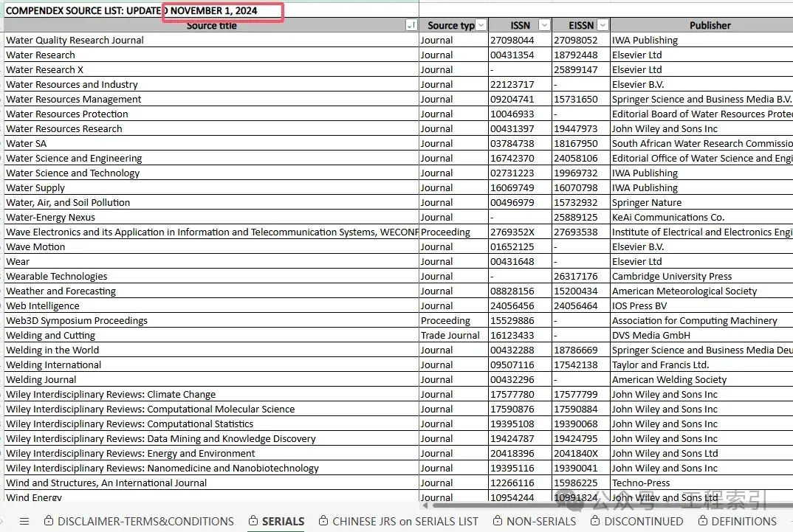Click Wiley Reviews: Energy and Environment cell
The image size is (793, 532).
211,453
